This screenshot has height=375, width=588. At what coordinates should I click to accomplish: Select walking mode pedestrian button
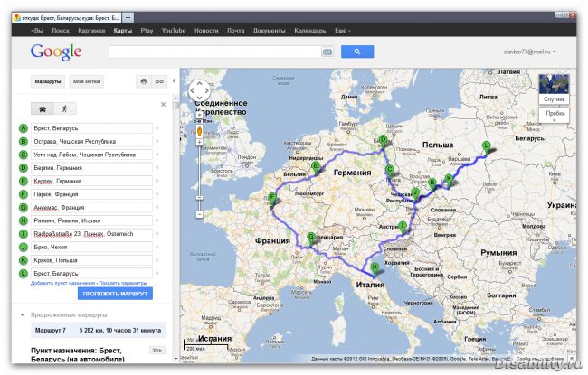[63, 108]
